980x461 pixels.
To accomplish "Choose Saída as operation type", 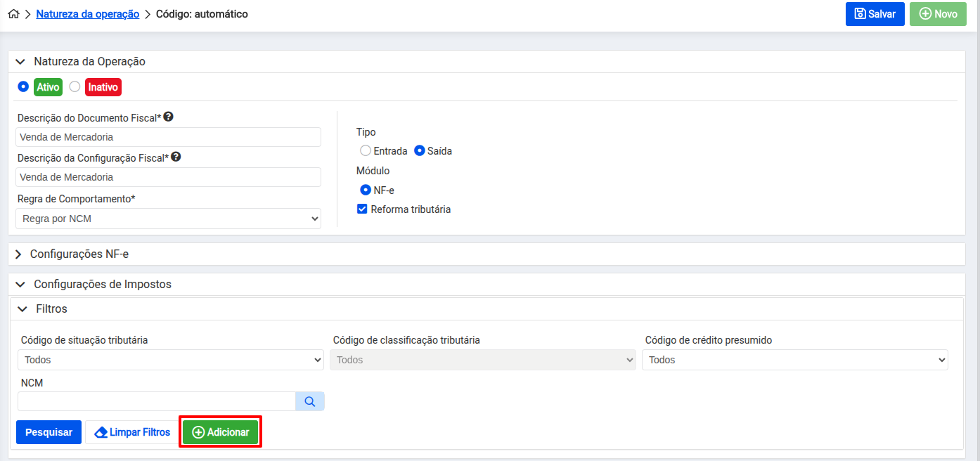I will [x=420, y=150].
